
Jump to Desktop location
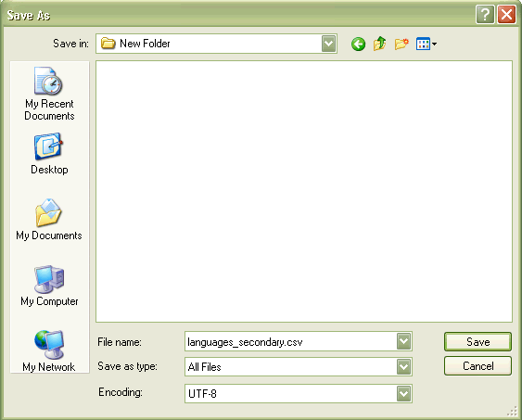[49, 154]
